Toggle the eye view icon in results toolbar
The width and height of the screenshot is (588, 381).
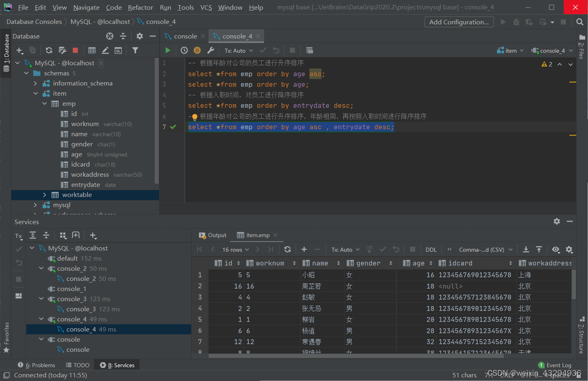click(x=556, y=249)
